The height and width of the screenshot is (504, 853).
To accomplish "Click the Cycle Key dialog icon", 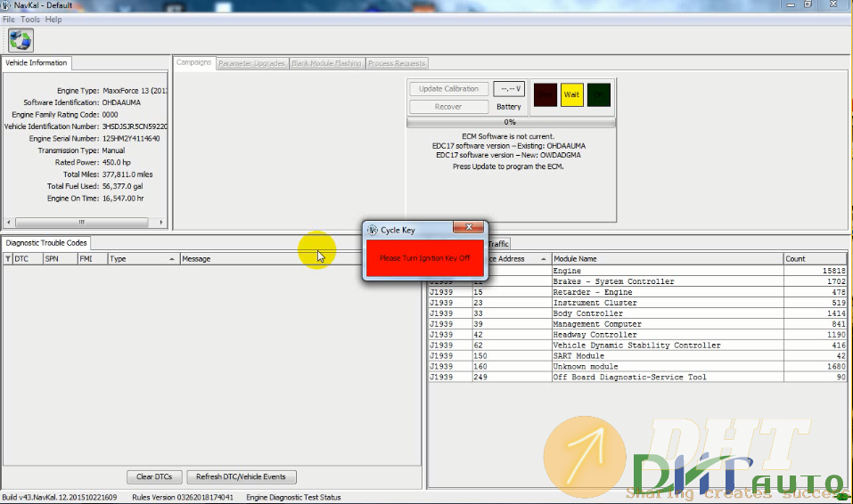I will pos(372,230).
